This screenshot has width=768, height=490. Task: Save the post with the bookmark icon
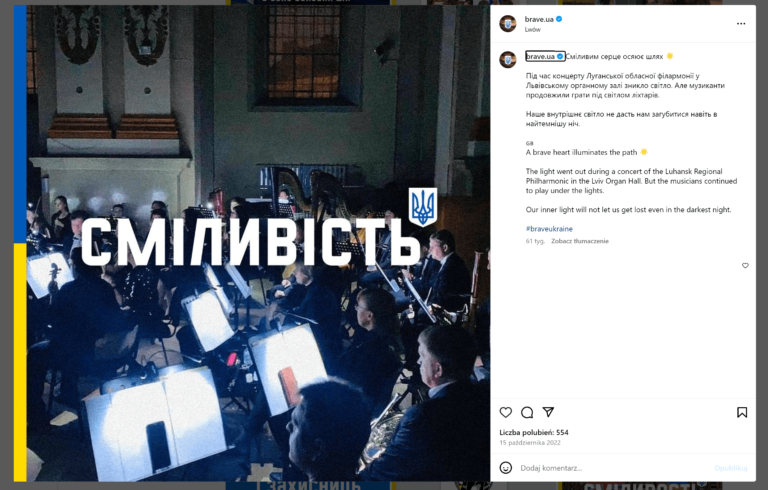pyautogui.click(x=742, y=413)
